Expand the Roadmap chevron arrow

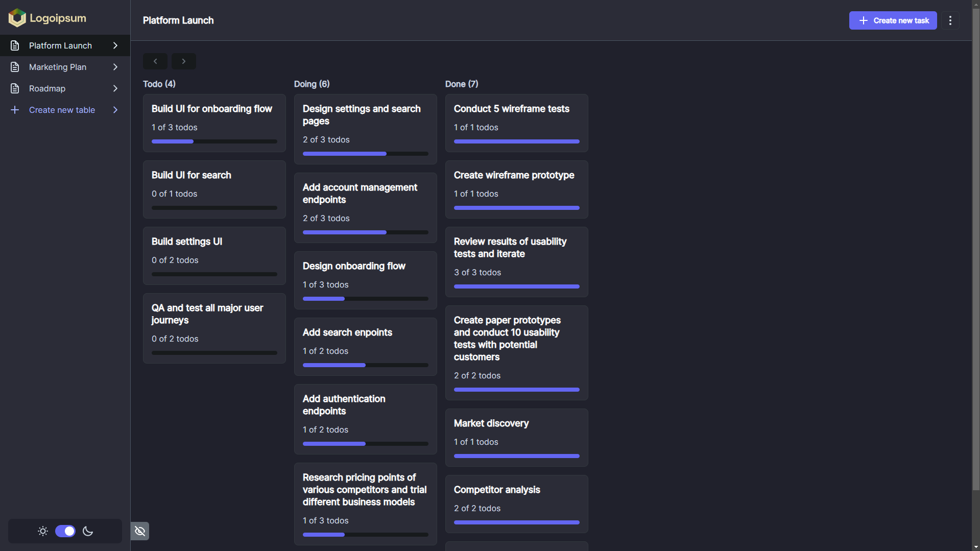(115, 88)
